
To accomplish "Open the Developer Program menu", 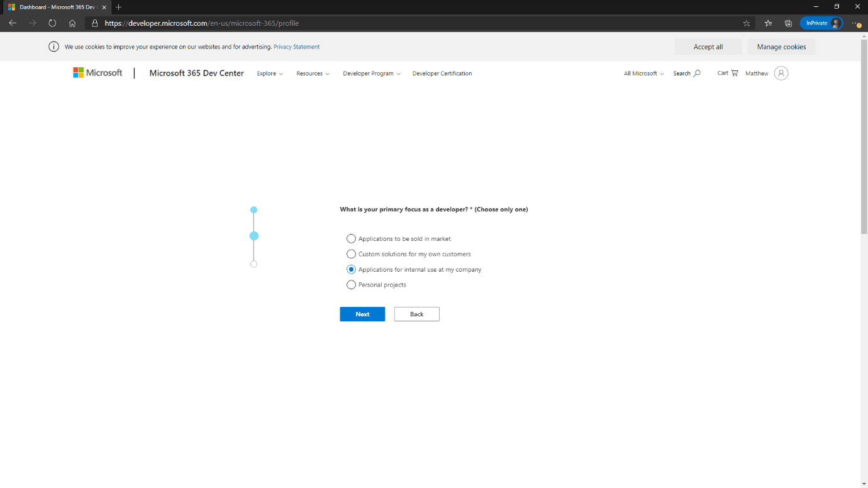I will pos(371,74).
